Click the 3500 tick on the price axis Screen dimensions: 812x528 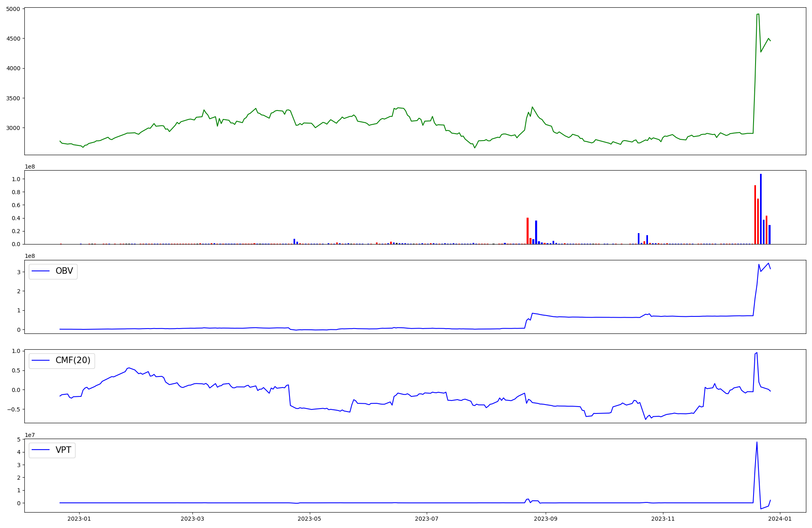click(13, 98)
